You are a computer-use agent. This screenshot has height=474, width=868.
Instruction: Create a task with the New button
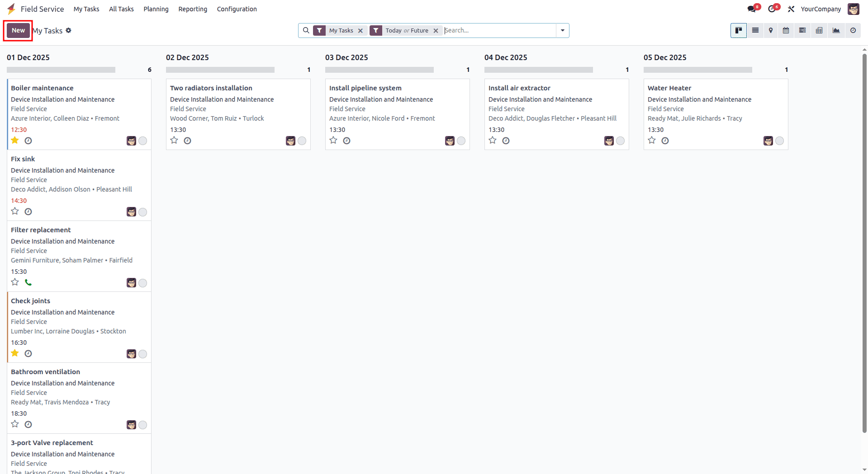click(18, 30)
